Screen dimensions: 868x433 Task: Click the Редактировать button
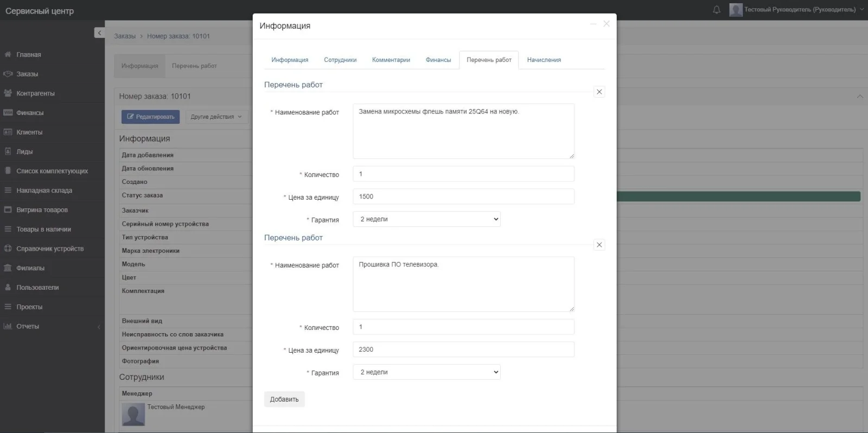(150, 117)
